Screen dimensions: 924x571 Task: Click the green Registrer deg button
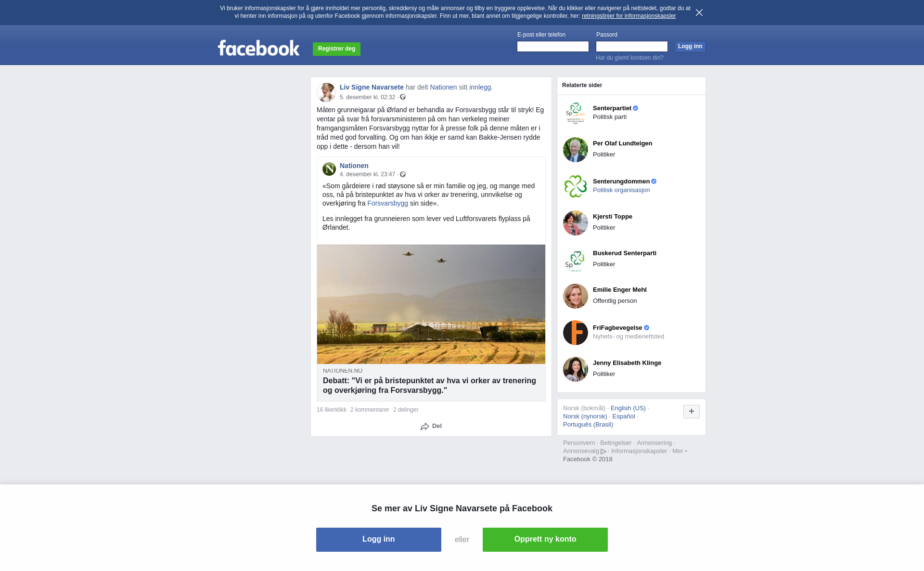336,49
